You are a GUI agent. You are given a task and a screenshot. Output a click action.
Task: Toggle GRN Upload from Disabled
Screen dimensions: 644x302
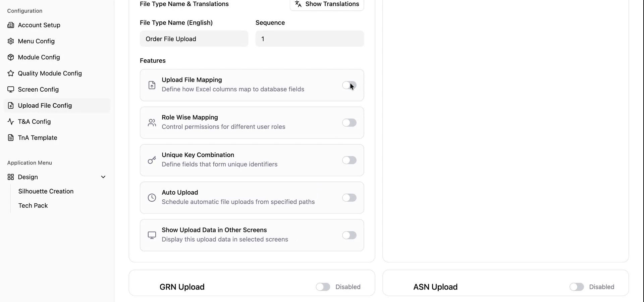(x=323, y=287)
